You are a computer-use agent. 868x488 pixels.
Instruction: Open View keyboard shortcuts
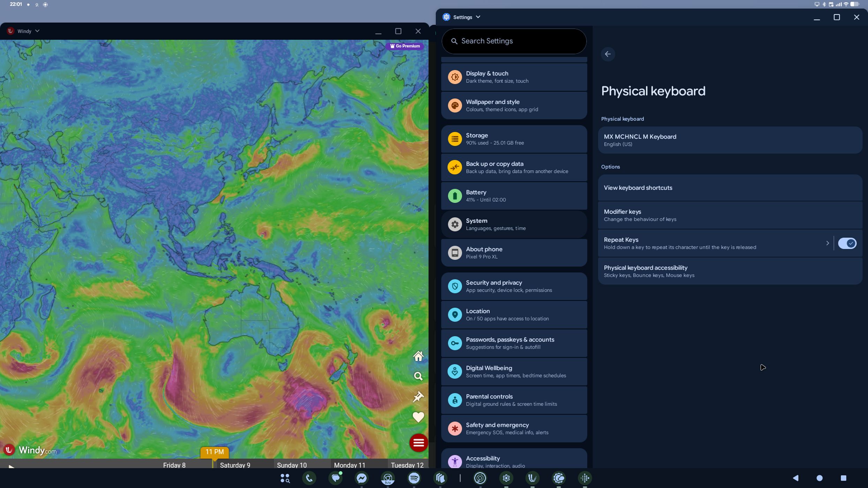click(x=730, y=188)
